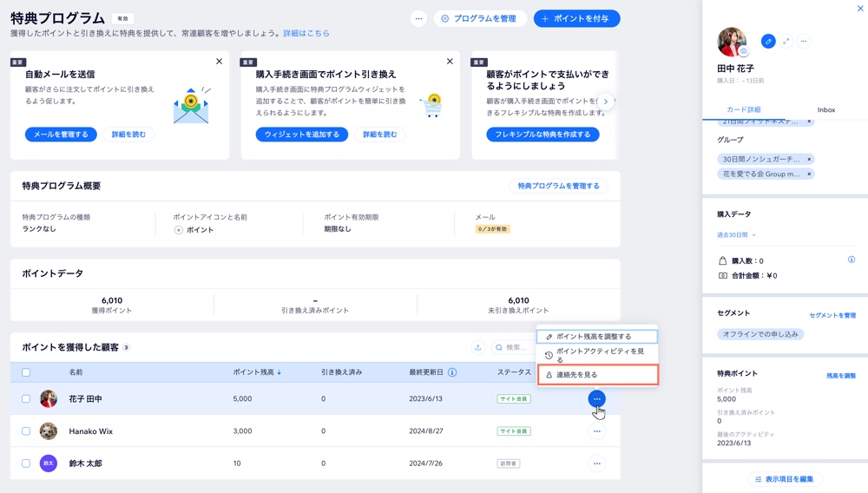Click Hanako Wix avatar thumbnail

click(x=49, y=431)
